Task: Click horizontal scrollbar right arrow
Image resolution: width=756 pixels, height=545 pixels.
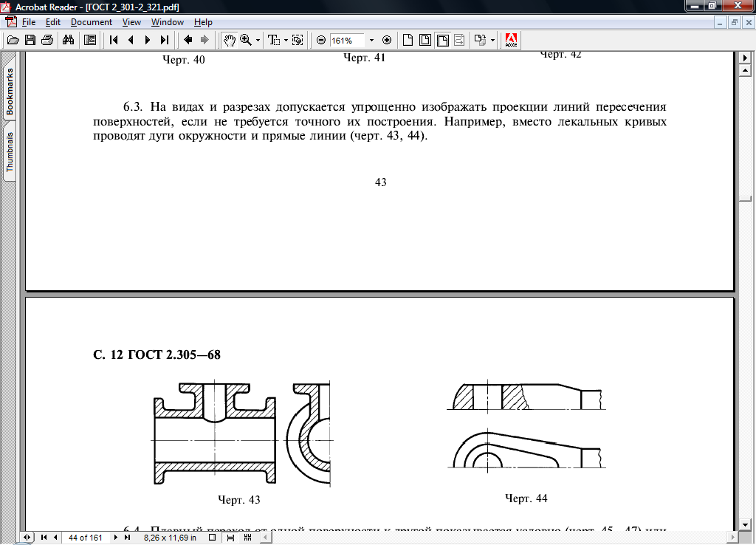Action: click(x=733, y=538)
